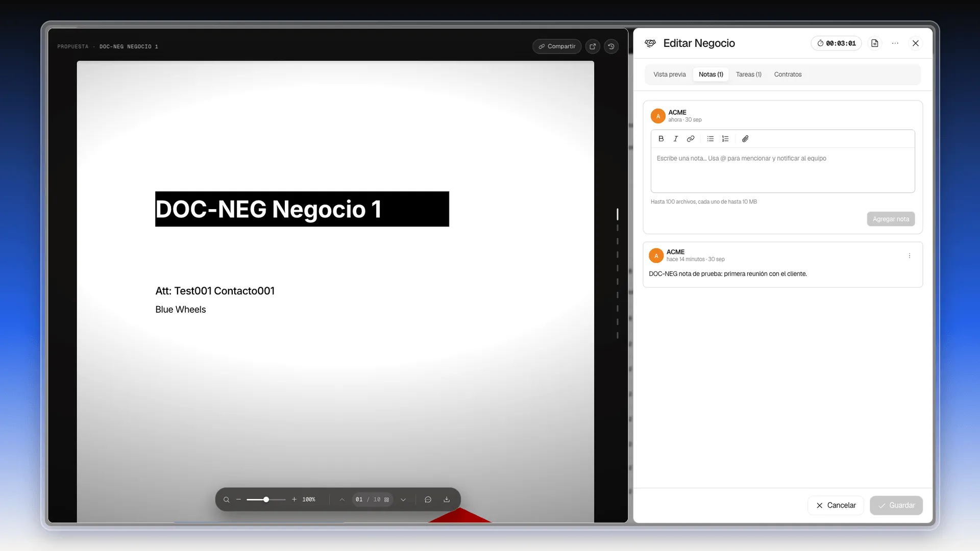The image size is (980, 551).
Task: Click the PROPUESTA breadcrumb label
Action: pyautogui.click(x=73, y=46)
